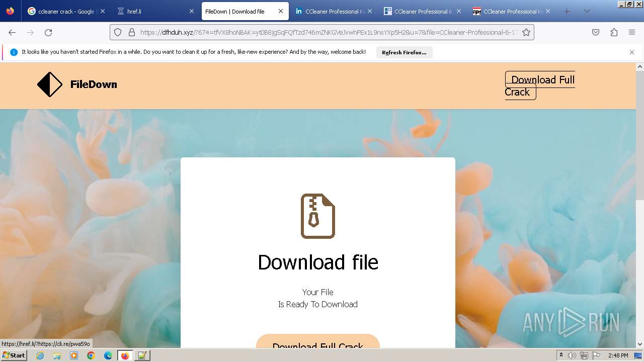
Task: Expand the list all tabs dropdown
Action: [587, 11]
